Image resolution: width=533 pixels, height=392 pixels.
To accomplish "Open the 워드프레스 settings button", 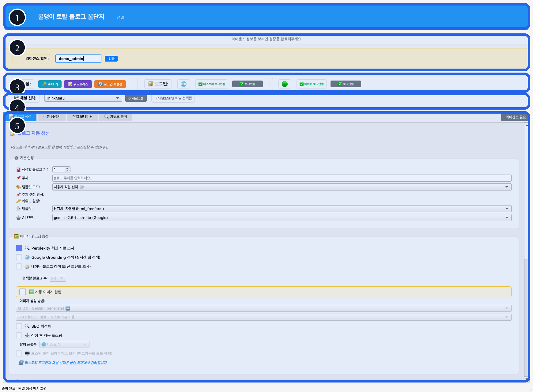I will coord(78,84).
